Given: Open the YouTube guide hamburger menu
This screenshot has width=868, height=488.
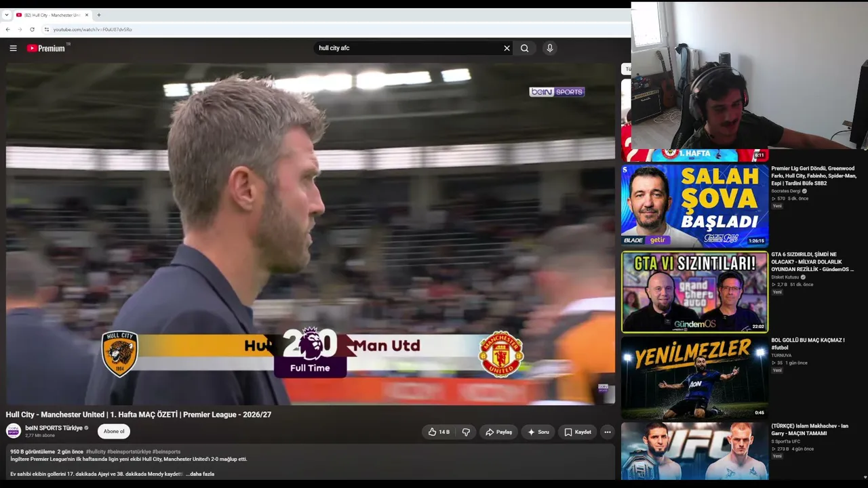Looking at the screenshot, I should pyautogui.click(x=13, y=48).
